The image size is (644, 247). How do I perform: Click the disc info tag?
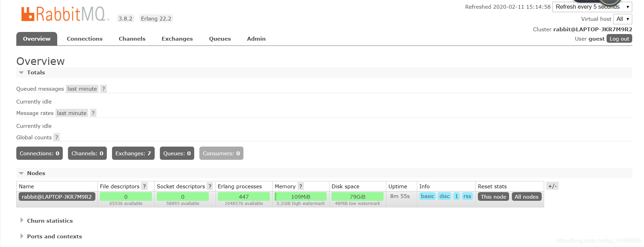tap(445, 196)
